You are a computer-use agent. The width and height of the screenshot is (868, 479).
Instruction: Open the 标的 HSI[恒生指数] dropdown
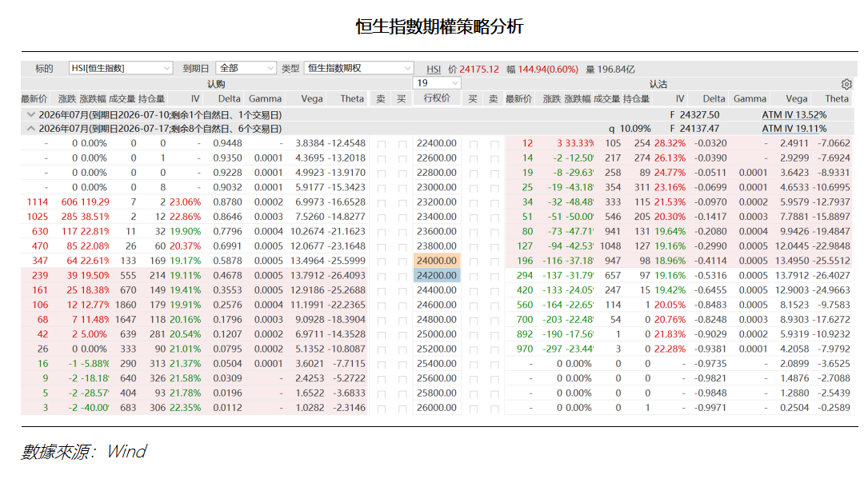121,68
